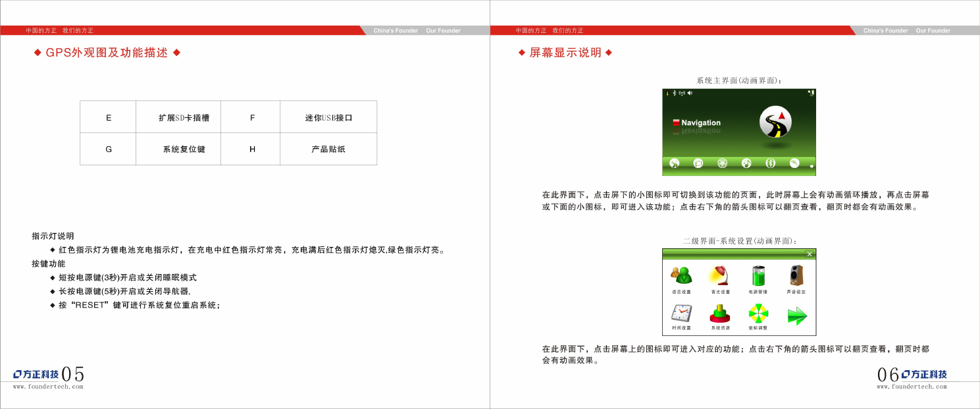Click the 方正科技 logo on page 06
980x409 pixels.
(x=924, y=374)
